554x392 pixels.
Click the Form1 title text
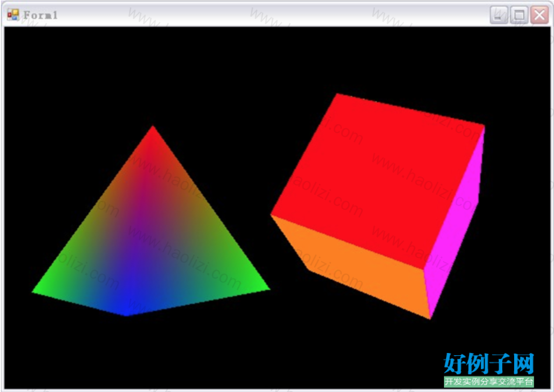point(40,15)
